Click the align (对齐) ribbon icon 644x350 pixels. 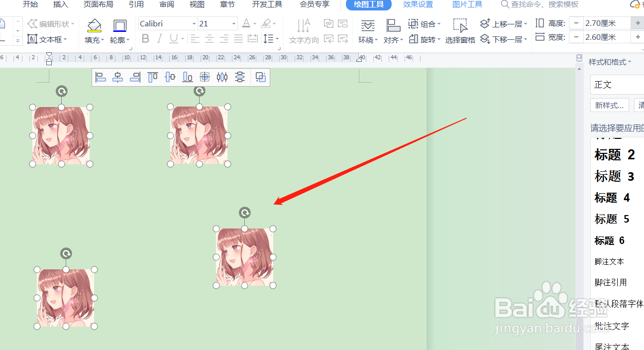(x=394, y=26)
